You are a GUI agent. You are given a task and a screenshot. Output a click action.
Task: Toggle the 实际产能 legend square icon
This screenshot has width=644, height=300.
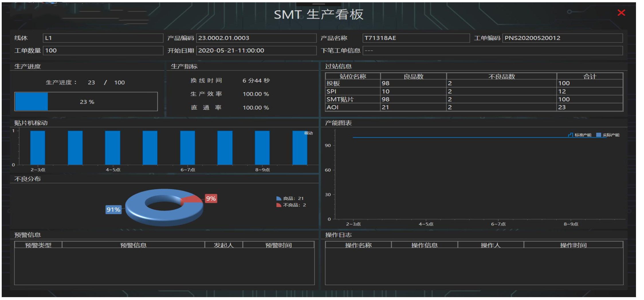click(x=598, y=135)
